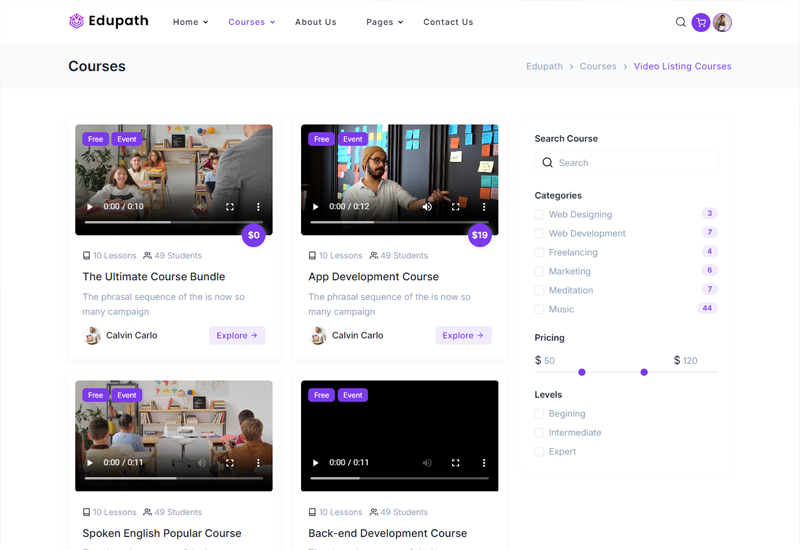Image resolution: width=800 pixels, height=550 pixels.
Task: Open the Courses dropdown in navbar
Action: coord(251,22)
